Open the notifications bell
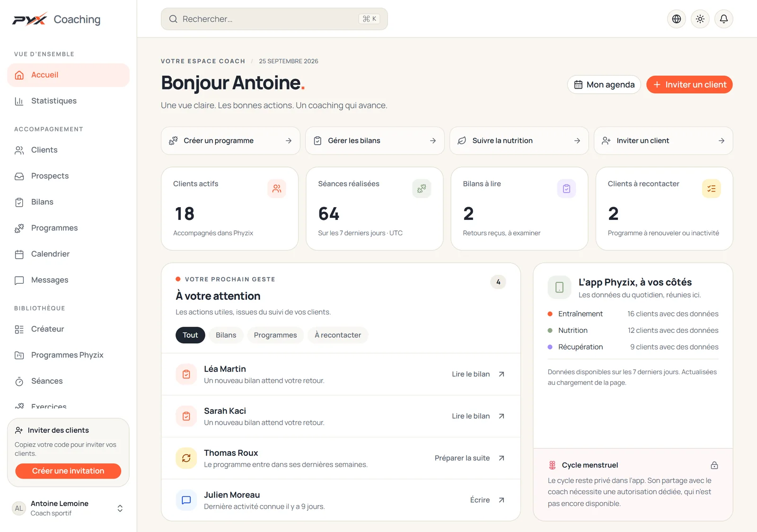757x532 pixels. 724,19
